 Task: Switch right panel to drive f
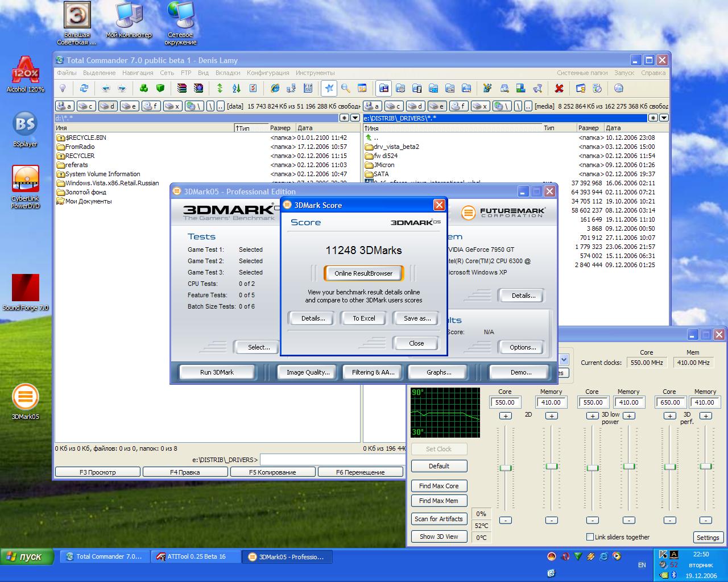459,106
